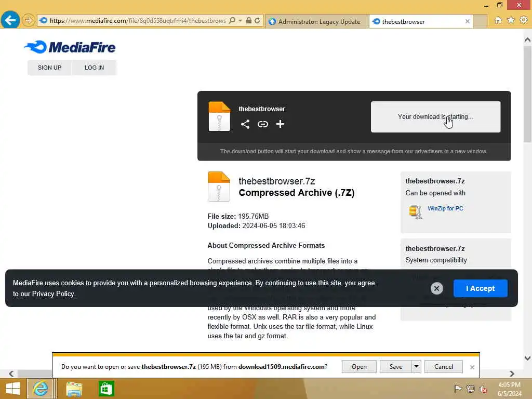This screenshot has width=532, height=399.
Task: Open the Privacy Policy link in the cookie notice
Action: [53, 294]
